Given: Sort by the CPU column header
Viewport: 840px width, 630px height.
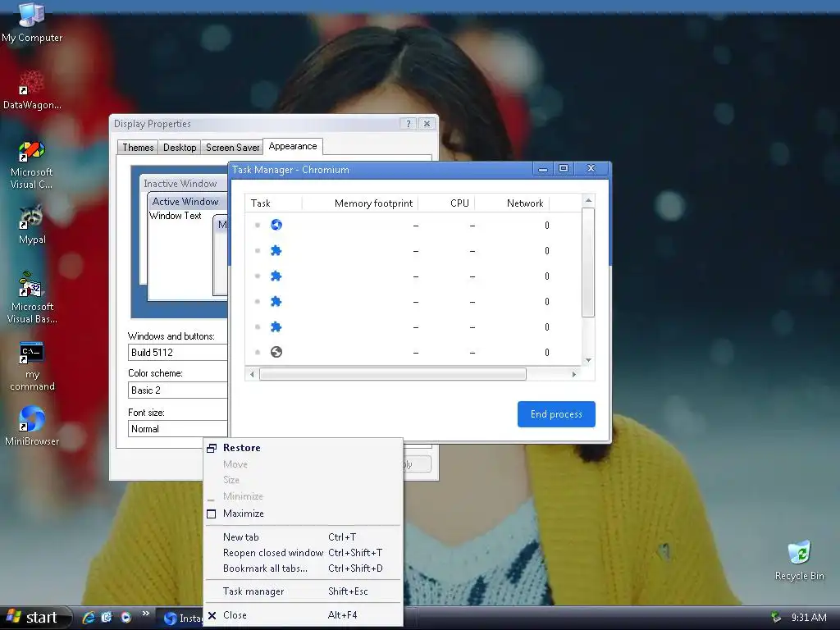Looking at the screenshot, I should (446, 203).
